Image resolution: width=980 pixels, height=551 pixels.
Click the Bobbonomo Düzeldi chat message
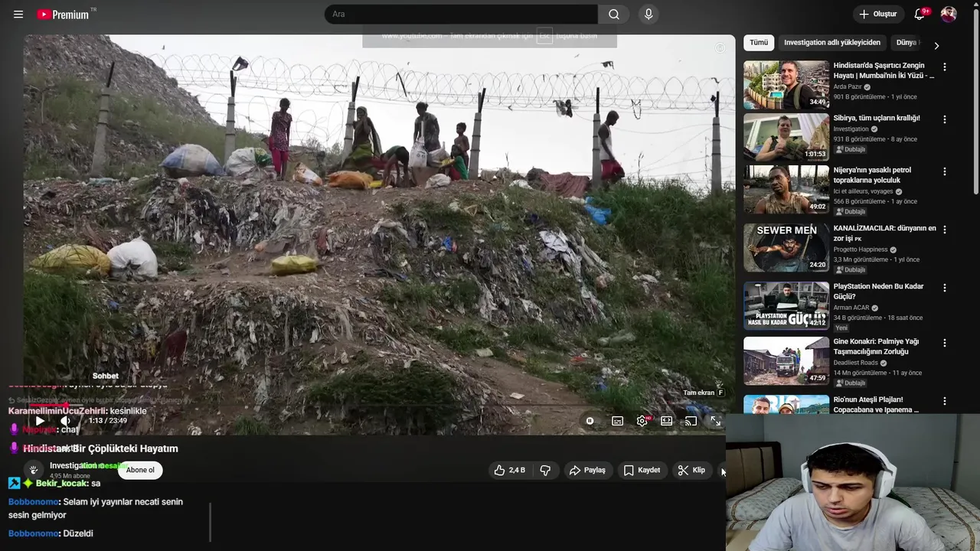coord(51,533)
